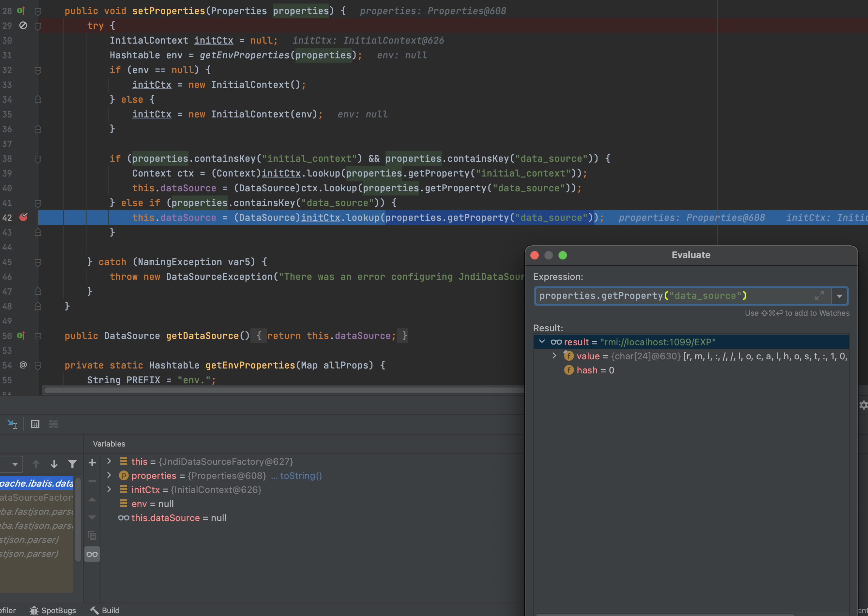Click the @ annotation gutter icon on line 54
Viewport: 868px width, 616px height.
pyautogui.click(x=23, y=365)
